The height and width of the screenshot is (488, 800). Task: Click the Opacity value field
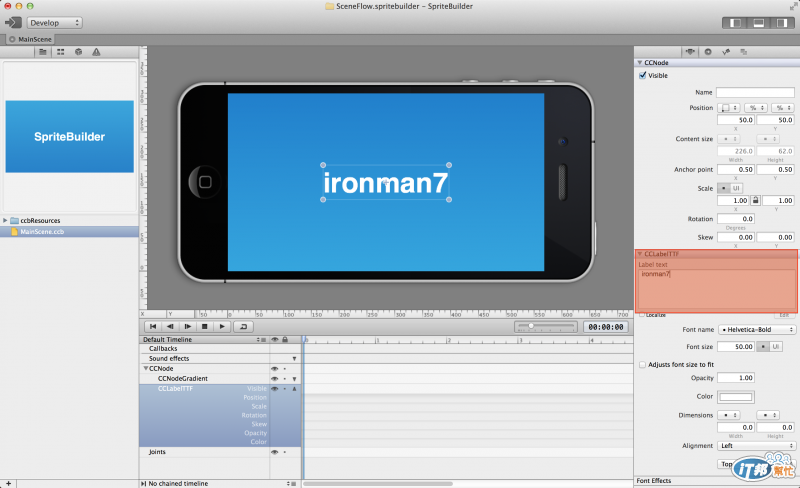[736, 378]
